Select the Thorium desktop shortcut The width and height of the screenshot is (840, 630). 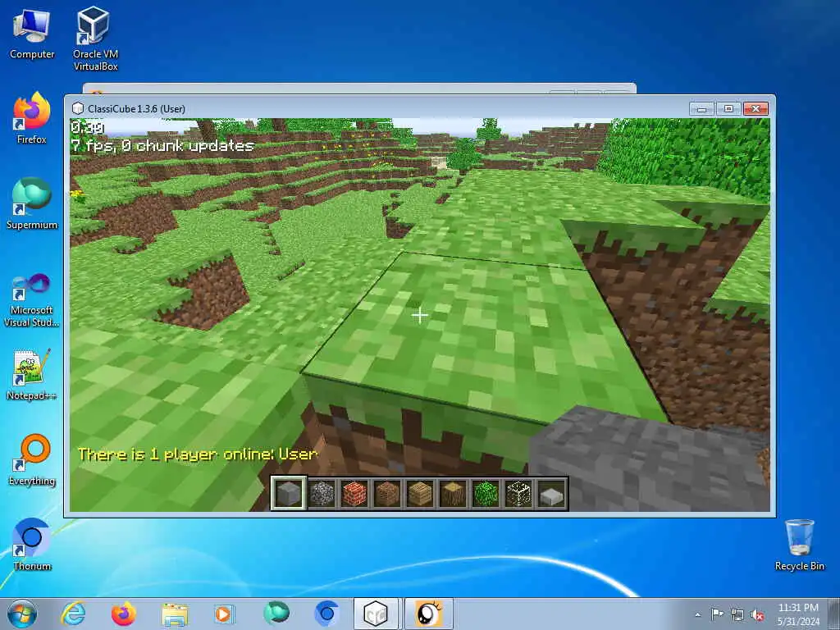tap(32, 545)
